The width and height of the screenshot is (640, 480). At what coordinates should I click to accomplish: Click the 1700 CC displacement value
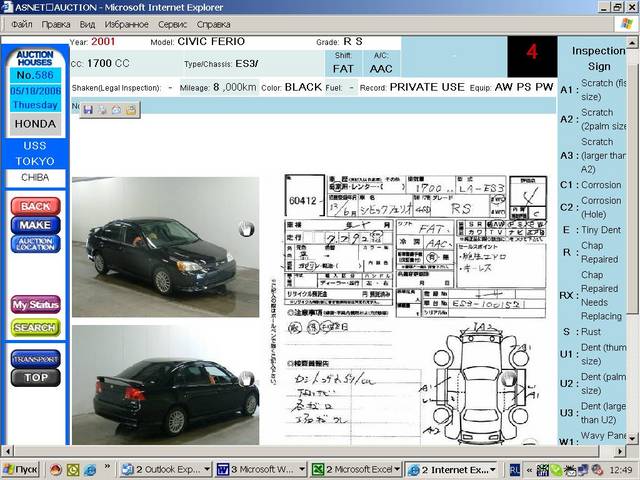[x=108, y=63]
